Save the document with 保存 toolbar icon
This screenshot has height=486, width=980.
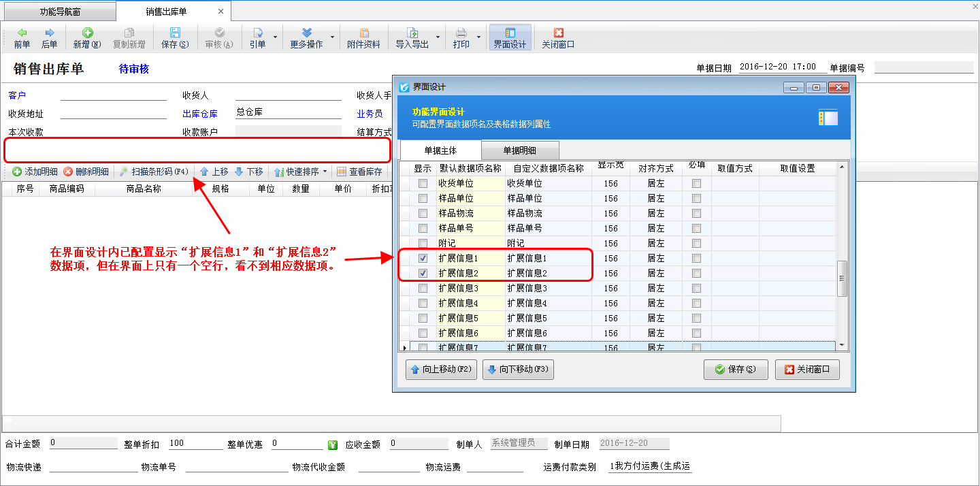[175, 33]
